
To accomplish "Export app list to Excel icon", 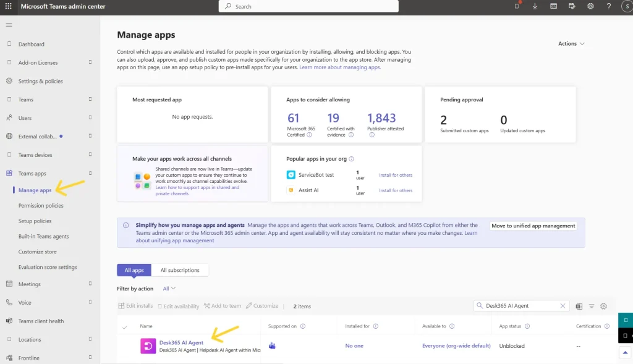I will click(579, 307).
